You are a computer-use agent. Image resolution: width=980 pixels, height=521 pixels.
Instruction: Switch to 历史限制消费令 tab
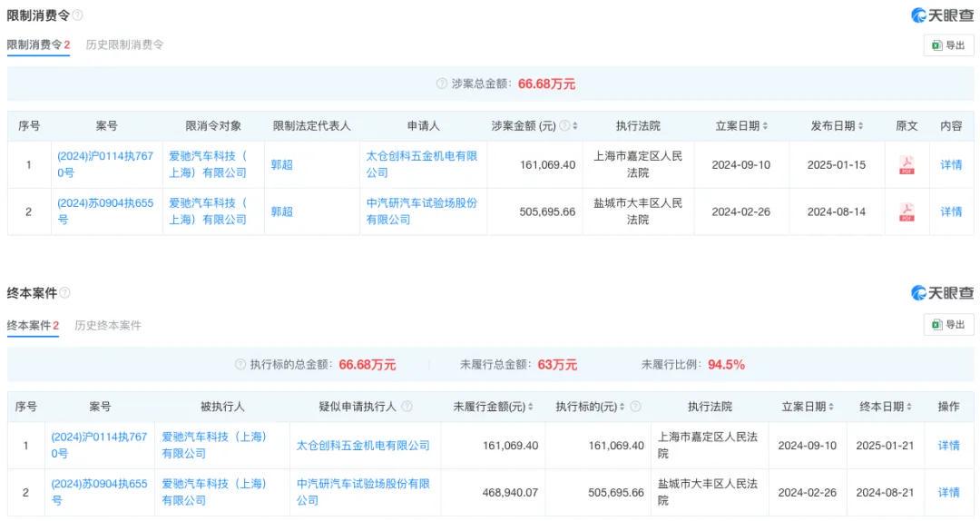point(124,45)
